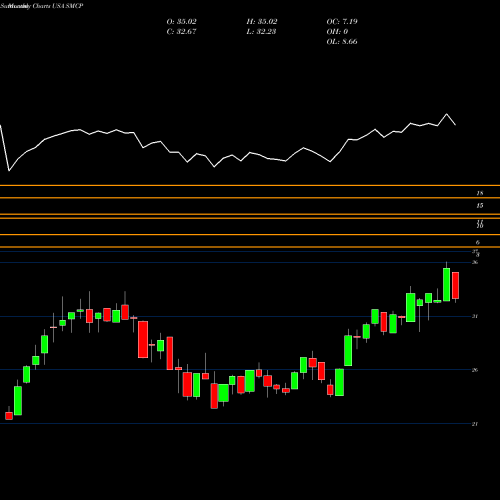Click the price axis label 31
The image size is (500, 500).
475,316
